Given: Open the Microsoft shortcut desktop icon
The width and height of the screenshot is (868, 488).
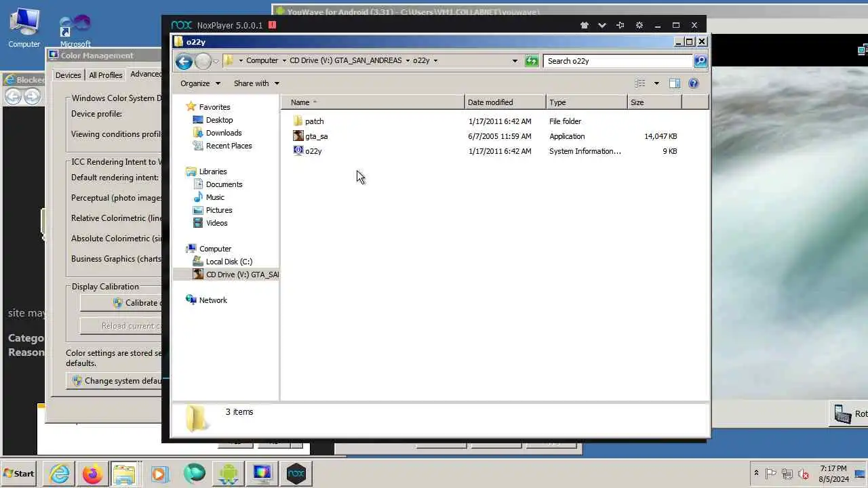Looking at the screenshot, I should tap(75, 31).
